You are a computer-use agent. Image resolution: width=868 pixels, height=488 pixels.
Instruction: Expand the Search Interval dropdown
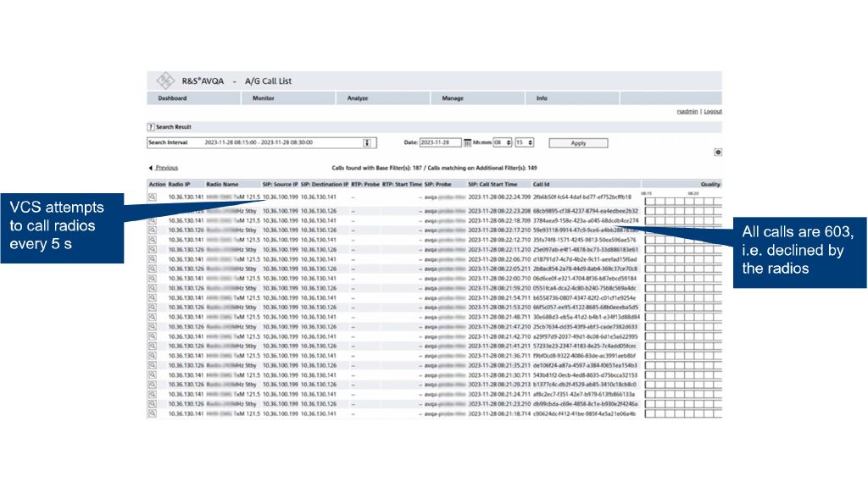(368, 142)
